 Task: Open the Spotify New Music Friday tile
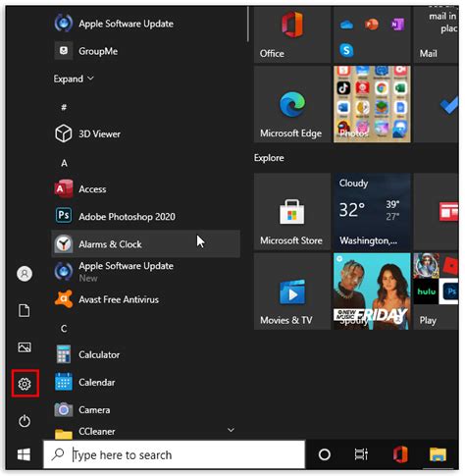pos(372,291)
